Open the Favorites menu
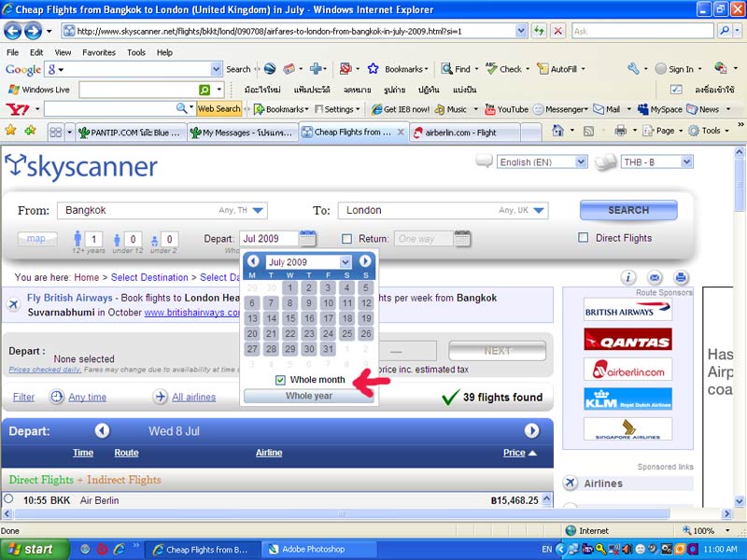747x560 pixels. coord(99,52)
